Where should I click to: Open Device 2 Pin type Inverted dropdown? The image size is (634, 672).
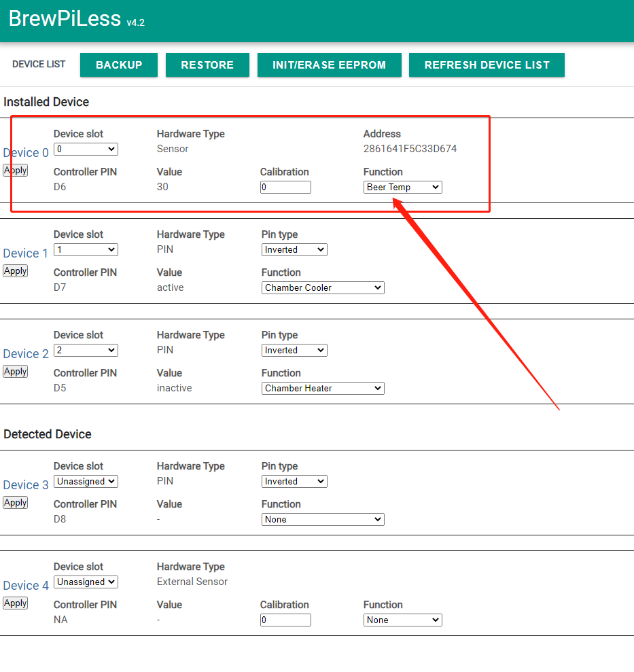[294, 350]
